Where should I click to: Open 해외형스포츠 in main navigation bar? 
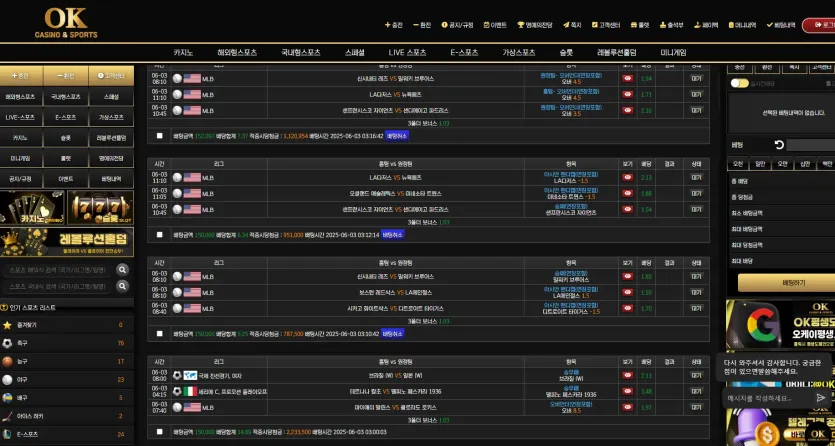[237, 53]
